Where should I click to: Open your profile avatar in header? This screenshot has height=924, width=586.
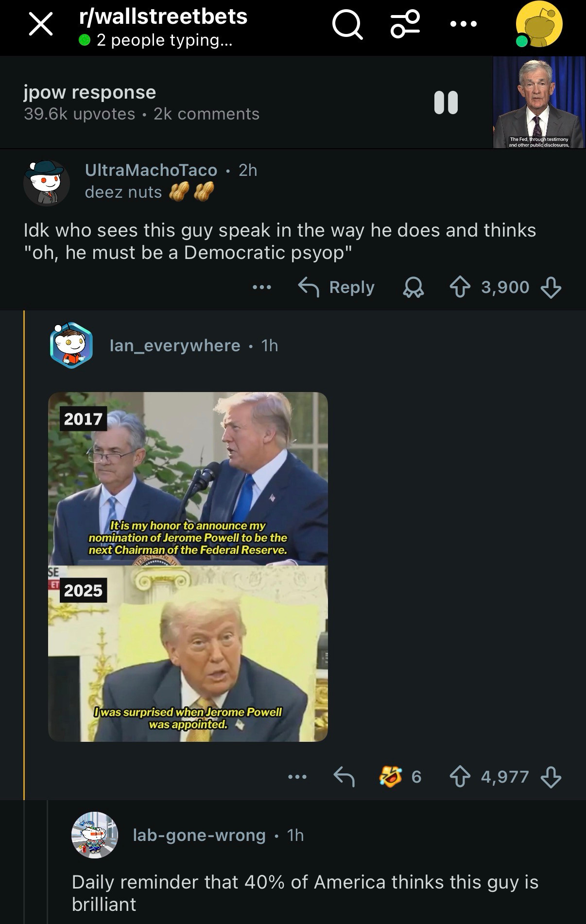(x=538, y=24)
